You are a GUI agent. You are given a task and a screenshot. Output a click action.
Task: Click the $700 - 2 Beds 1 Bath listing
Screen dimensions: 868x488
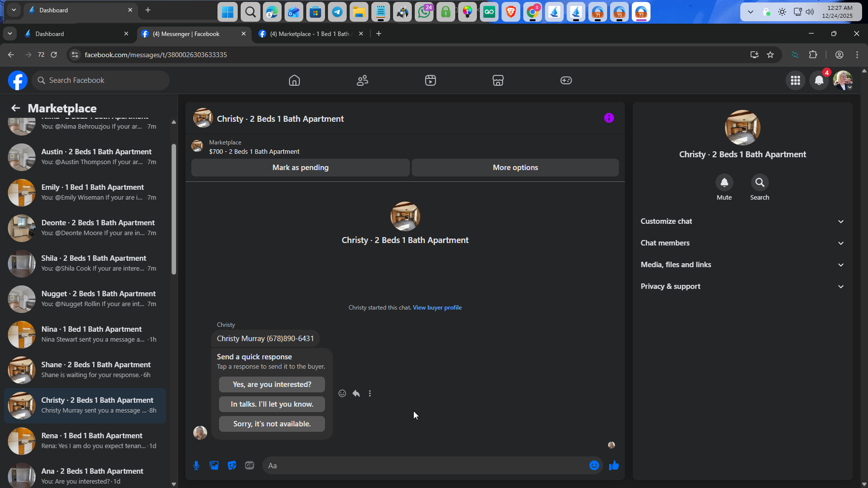point(254,152)
